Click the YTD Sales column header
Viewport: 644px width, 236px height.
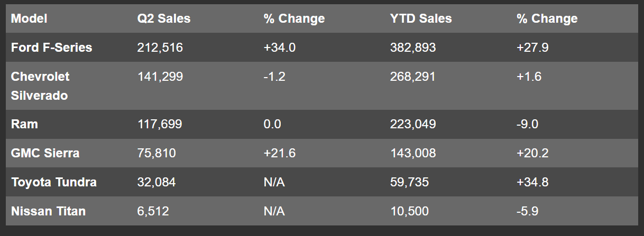[x=420, y=18]
